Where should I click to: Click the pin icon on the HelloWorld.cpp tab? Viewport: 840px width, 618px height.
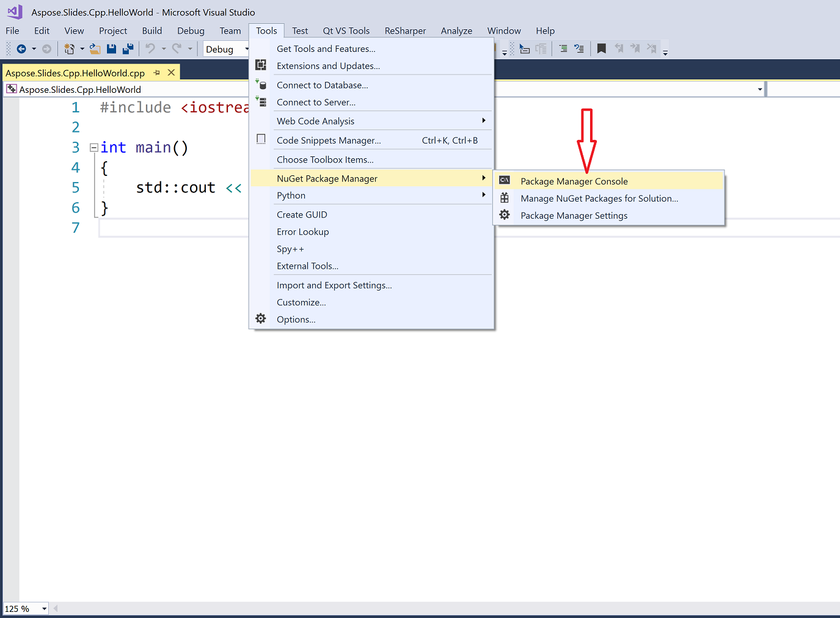point(157,73)
